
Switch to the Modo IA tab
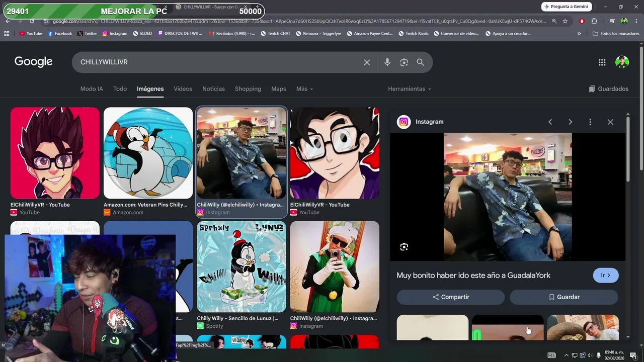[x=92, y=89]
